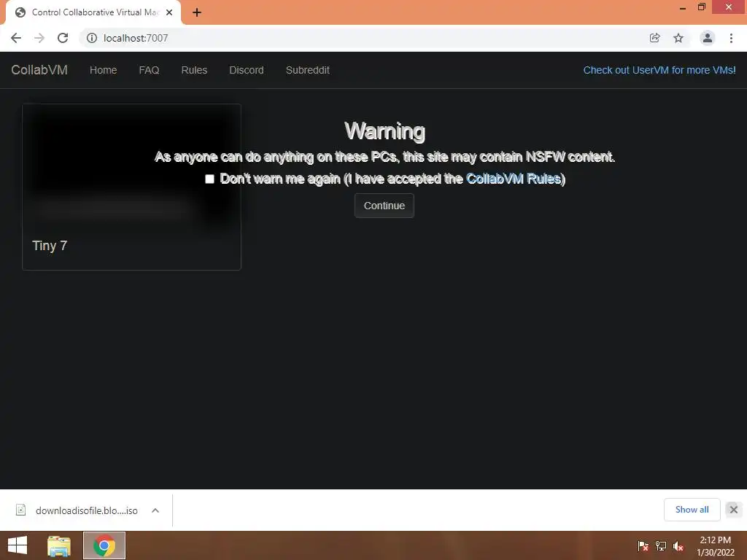This screenshot has height=560, width=747.
Task: Click the address bar showing localhost:7007
Action: [362, 38]
